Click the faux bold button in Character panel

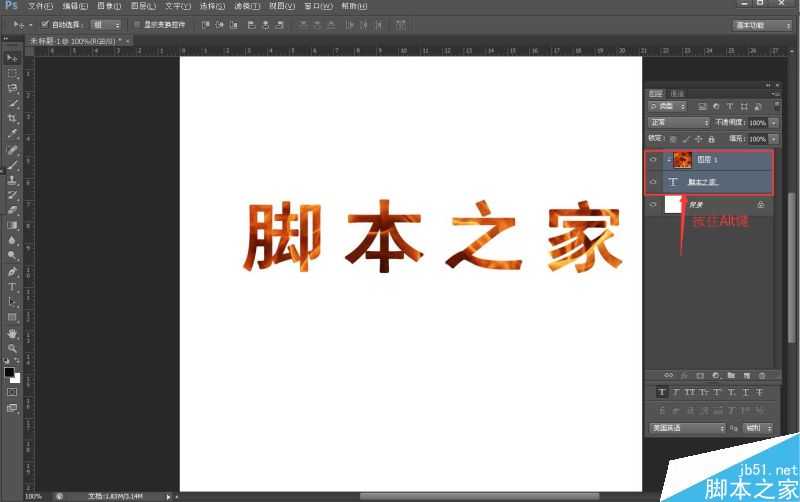[x=662, y=391]
